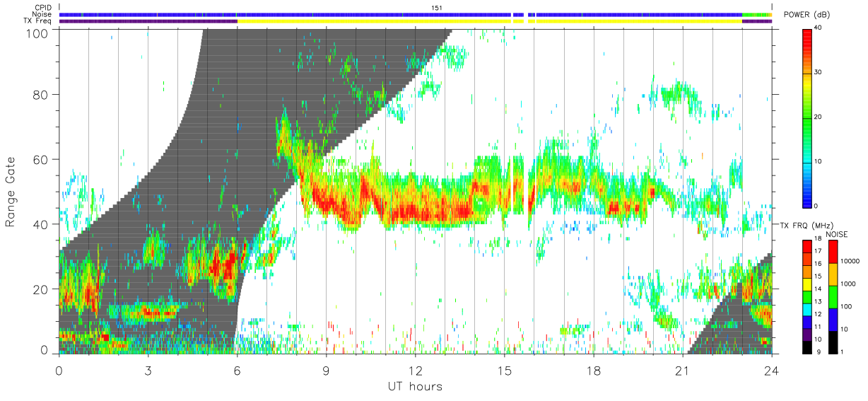Pick the green segment of NOISE legend

[x=833, y=296]
